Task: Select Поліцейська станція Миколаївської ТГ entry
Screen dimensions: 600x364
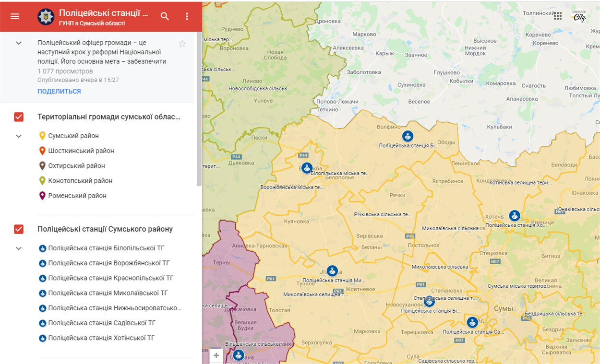Action: pos(108,293)
